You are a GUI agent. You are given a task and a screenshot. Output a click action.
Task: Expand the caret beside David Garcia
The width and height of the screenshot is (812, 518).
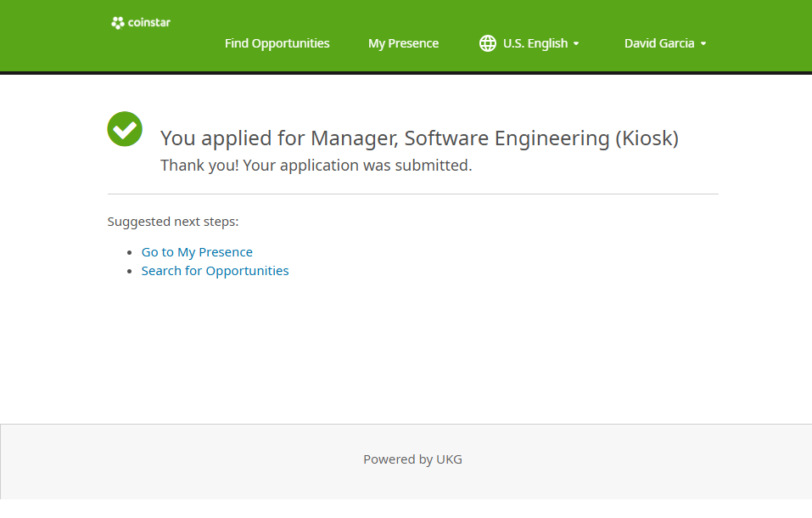pos(703,44)
